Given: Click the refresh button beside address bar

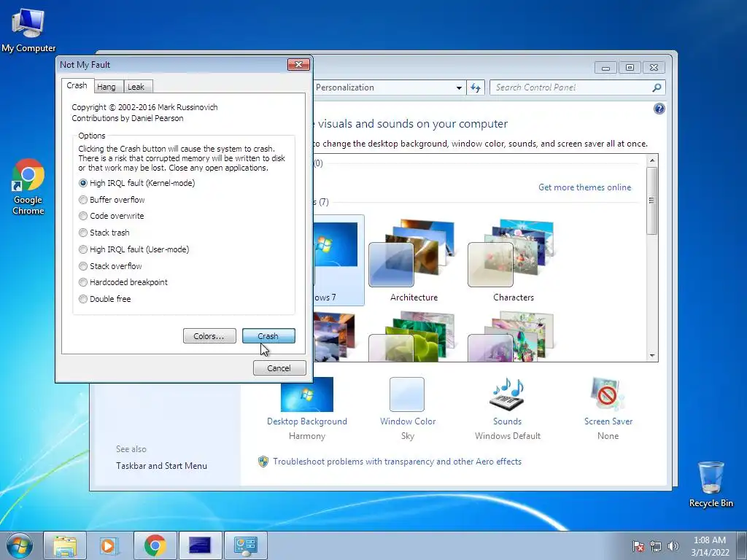Looking at the screenshot, I should [x=476, y=87].
